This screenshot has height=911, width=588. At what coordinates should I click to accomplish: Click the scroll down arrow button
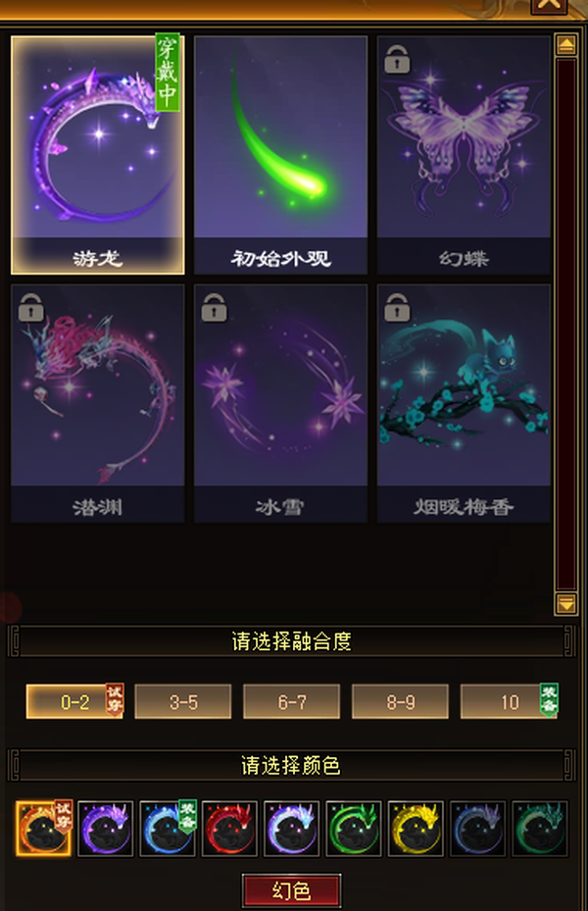click(x=565, y=604)
